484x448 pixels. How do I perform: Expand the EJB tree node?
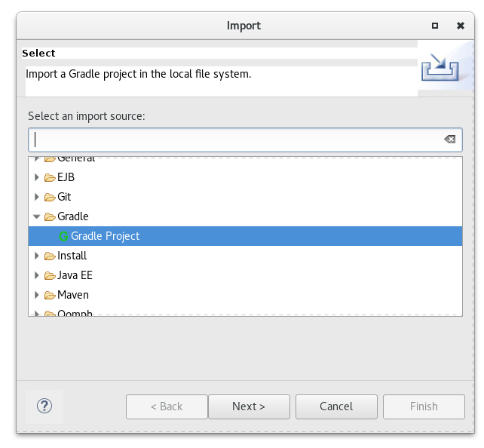coord(36,177)
